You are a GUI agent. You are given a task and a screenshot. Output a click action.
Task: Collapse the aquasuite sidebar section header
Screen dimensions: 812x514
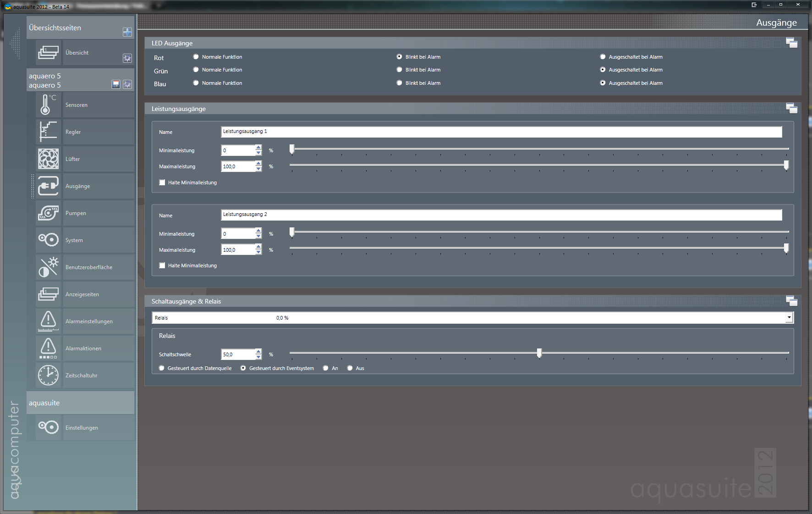pyautogui.click(x=80, y=403)
